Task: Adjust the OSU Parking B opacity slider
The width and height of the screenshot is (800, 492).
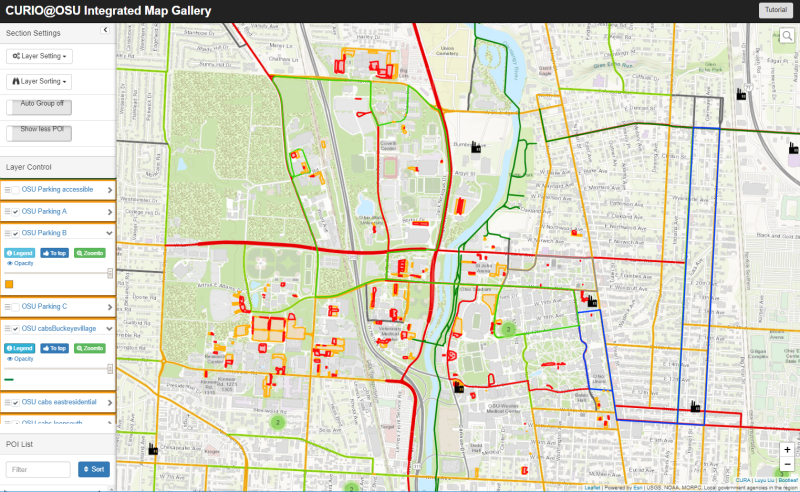Action: tap(59, 274)
